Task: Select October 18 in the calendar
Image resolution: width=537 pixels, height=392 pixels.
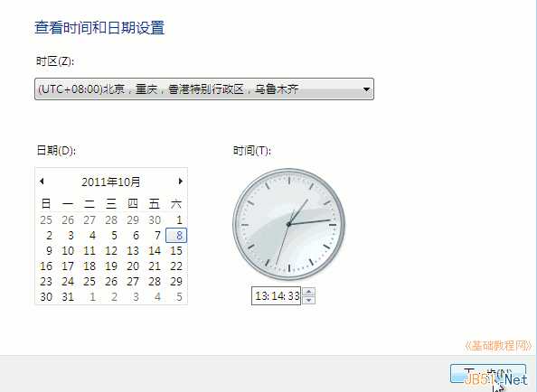Action: 89,266
